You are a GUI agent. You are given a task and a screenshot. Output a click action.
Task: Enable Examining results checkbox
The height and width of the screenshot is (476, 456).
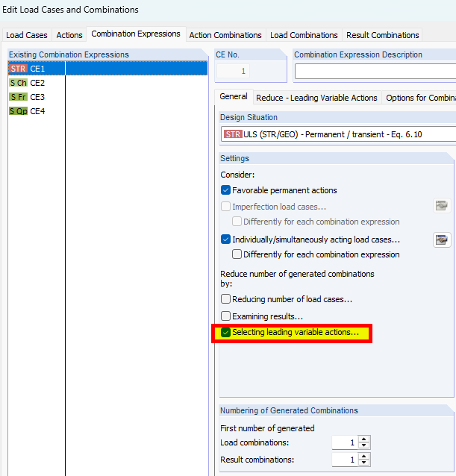click(225, 316)
